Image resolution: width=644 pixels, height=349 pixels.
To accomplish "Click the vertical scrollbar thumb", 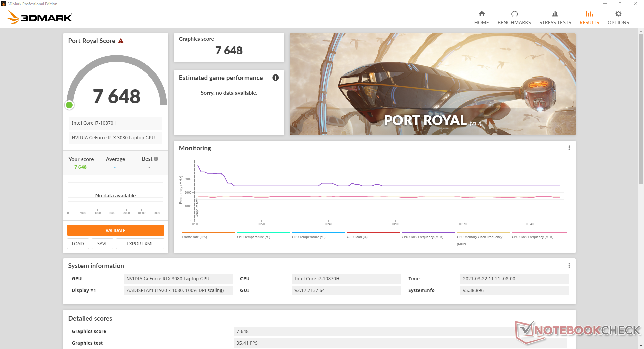I will (641, 108).
